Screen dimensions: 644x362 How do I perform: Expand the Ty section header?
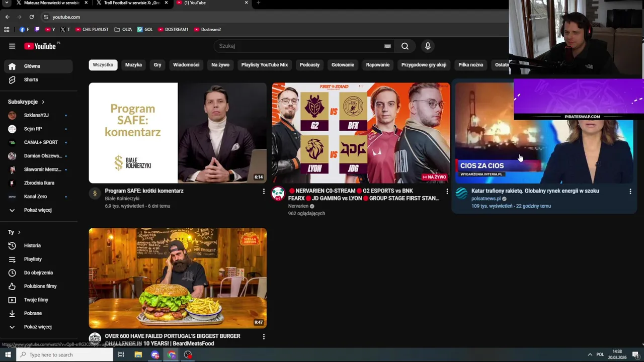point(14,232)
